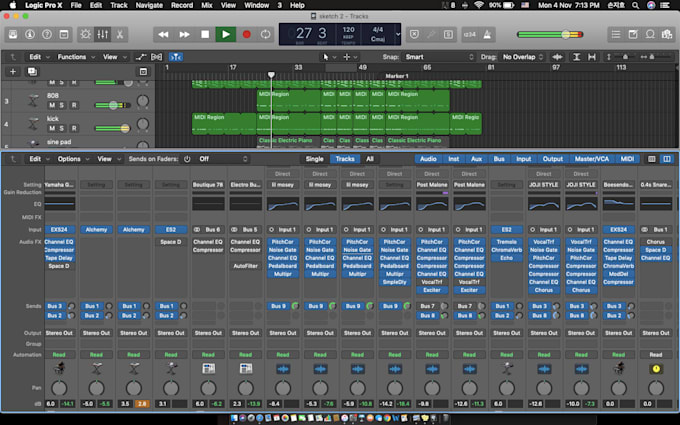The image size is (680, 425).
Task: Click the Rewind transport button
Action: 163,35
